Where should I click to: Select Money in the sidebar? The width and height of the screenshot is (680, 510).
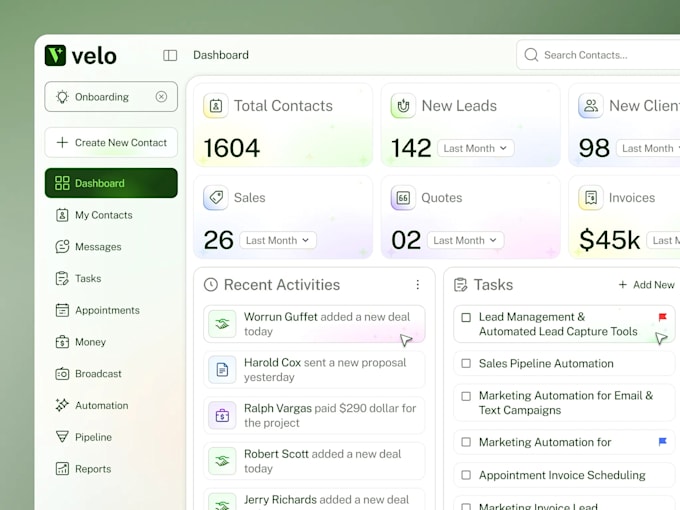(111, 342)
